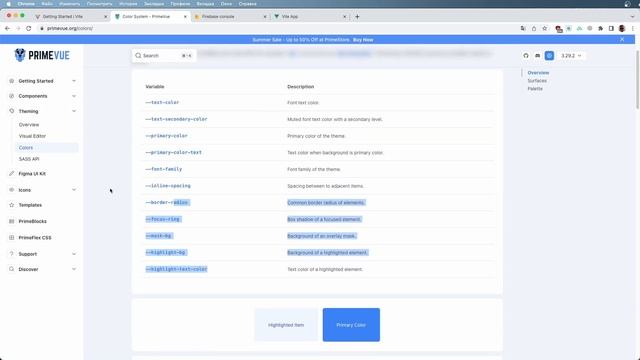Screen dimensions: 640x360
Task: Click the --primary-color variable
Action: tap(167, 136)
